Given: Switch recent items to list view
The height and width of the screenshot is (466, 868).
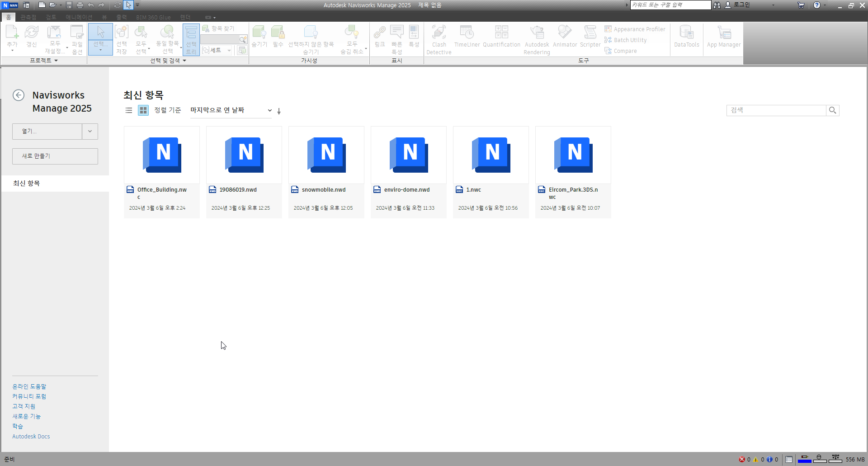Looking at the screenshot, I should click(x=129, y=110).
